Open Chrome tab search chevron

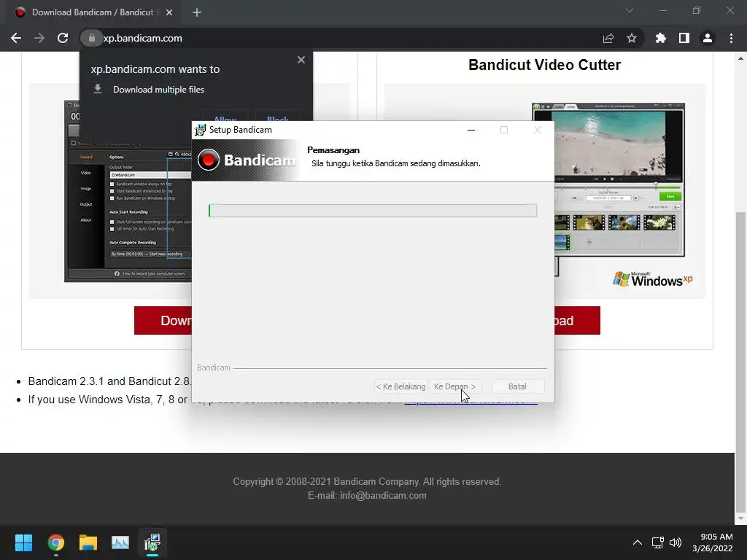point(630,10)
